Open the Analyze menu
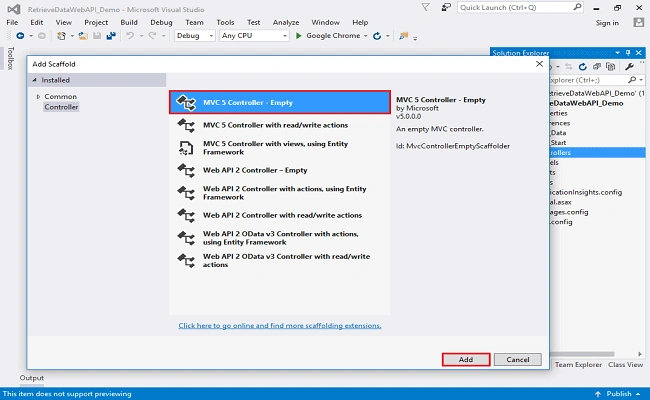 [x=286, y=22]
